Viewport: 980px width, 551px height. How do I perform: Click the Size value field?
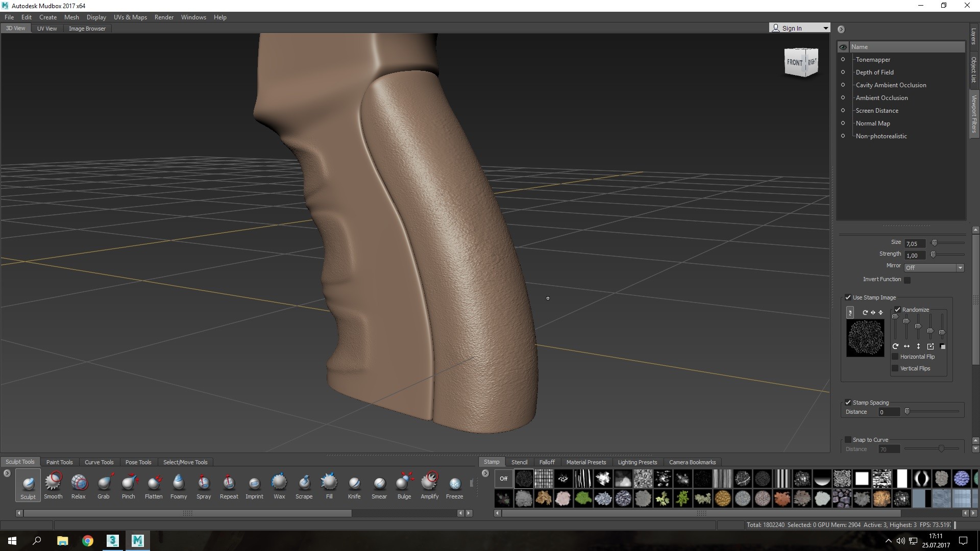(x=915, y=244)
